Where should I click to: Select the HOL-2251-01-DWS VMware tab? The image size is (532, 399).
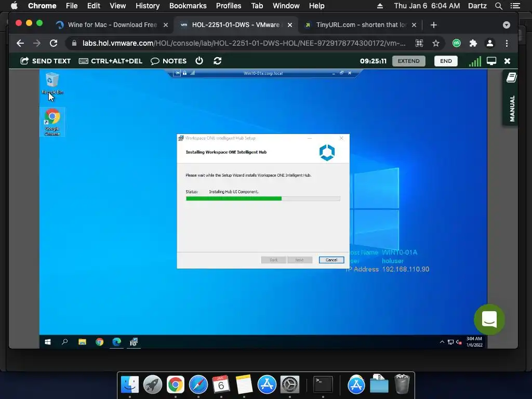235,25
